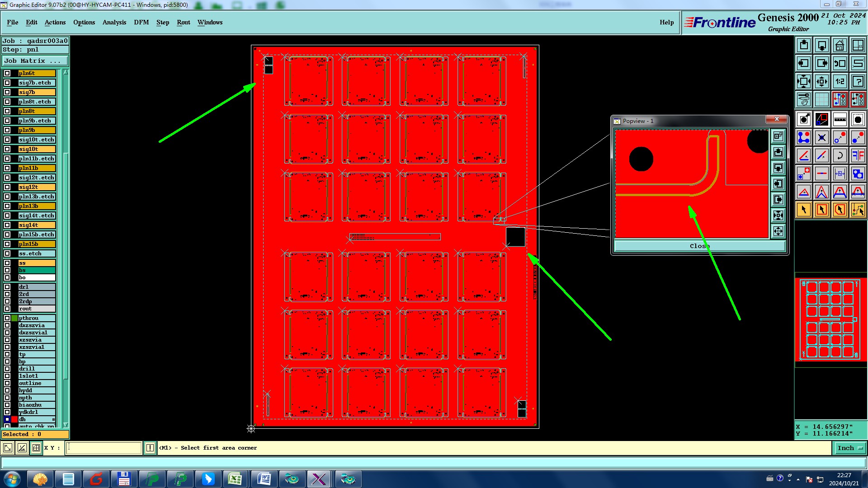Click the mirror feature F icon
Screen dimensions: 868x488
tap(858, 155)
